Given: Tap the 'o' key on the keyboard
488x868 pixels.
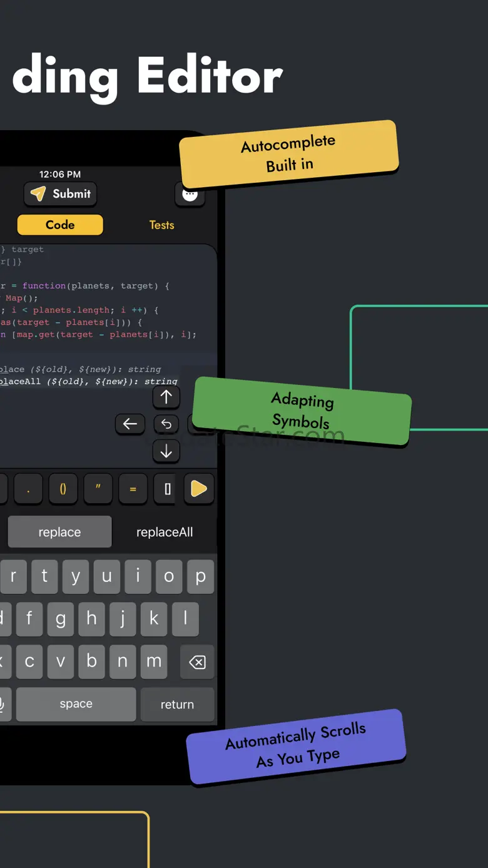Looking at the screenshot, I should (169, 576).
